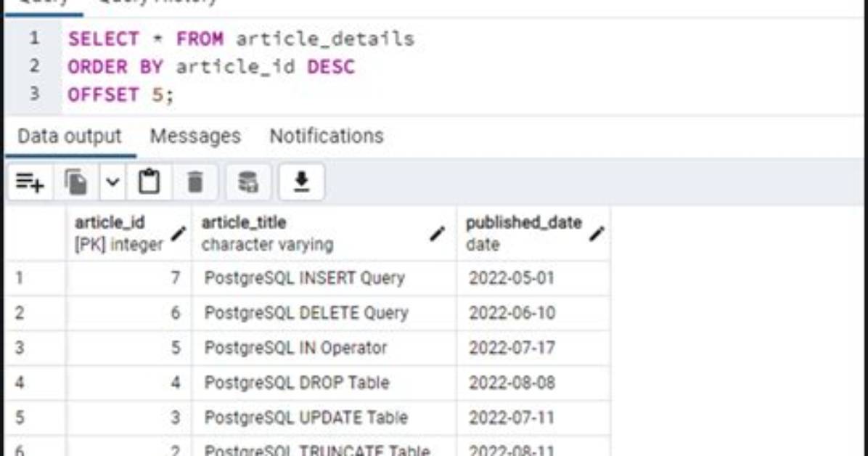This screenshot has width=868, height=456.
Task: Click the cell PostgreSQL INSERT Query
Action: click(x=324, y=277)
